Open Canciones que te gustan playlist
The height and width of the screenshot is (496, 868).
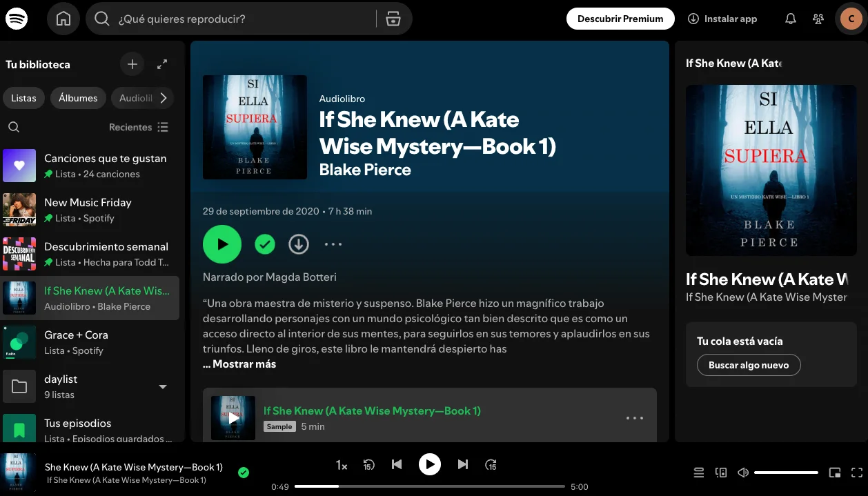click(x=91, y=166)
